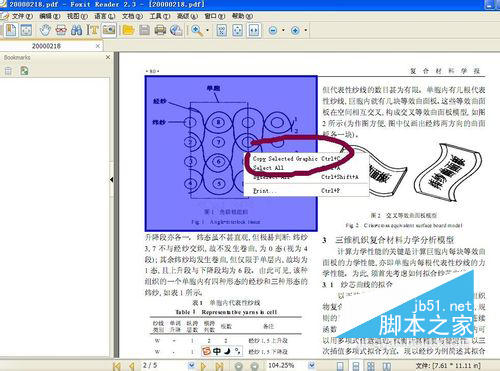This screenshot has width=500, height=371.
Task: Open the 高级 (Advanced) menu
Action: tap(187, 16)
